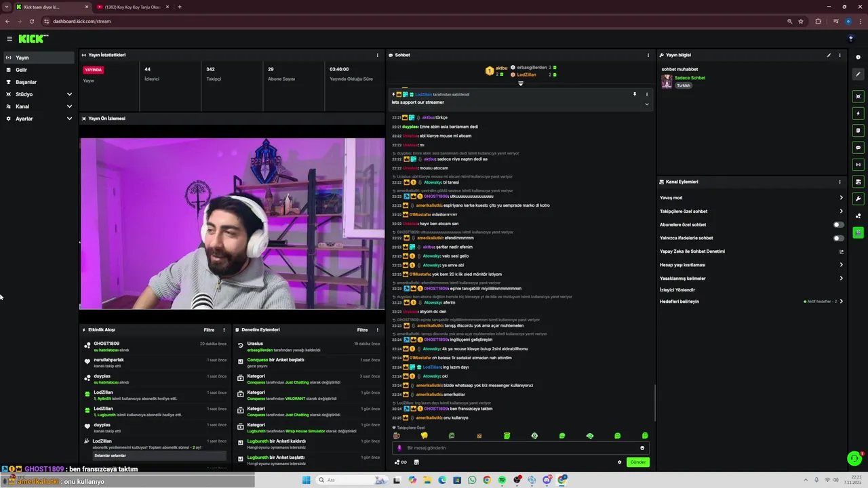Open the Başarılar sidebar item
This screenshot has width=868, height=488.
tap(39, 82)
